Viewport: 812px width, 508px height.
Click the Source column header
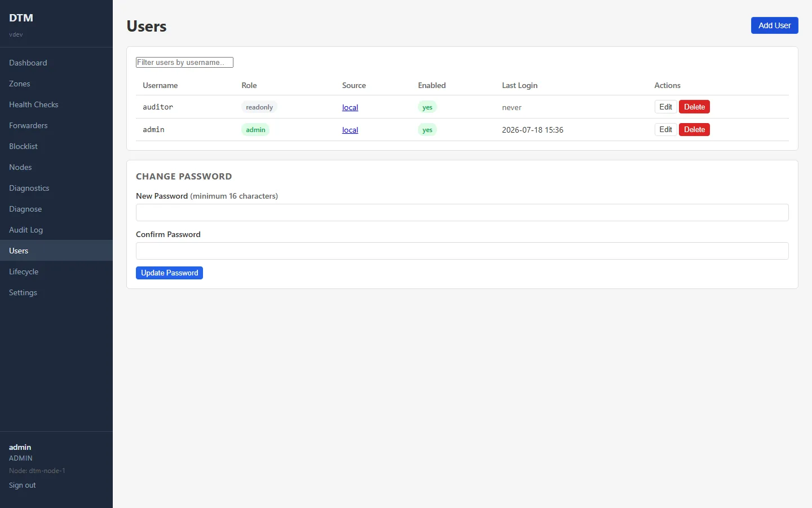coord(354,85)
